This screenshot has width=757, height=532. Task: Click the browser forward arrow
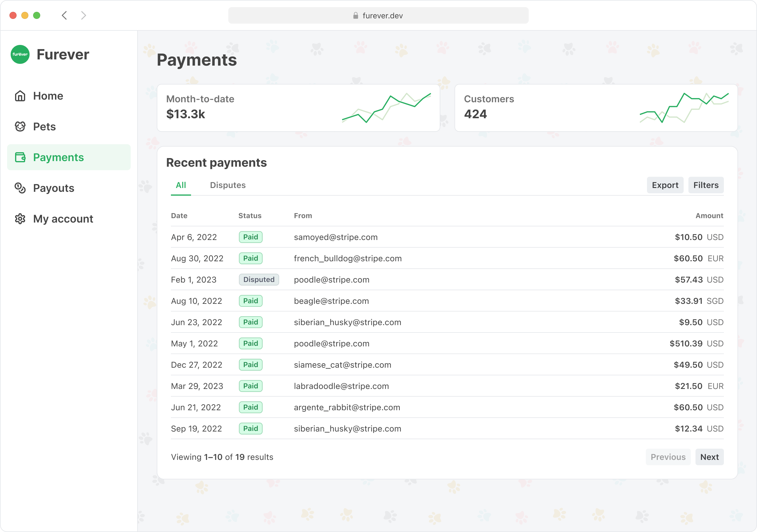83,15
